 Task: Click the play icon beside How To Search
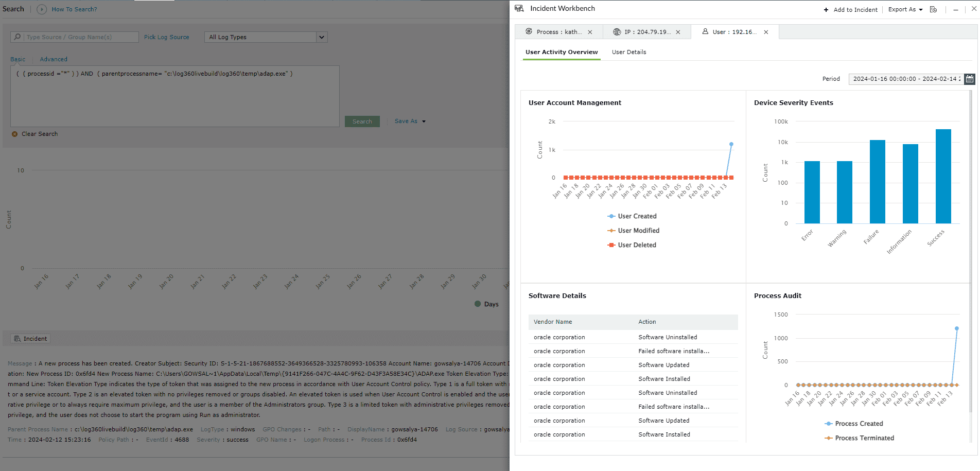click(42, 9)
